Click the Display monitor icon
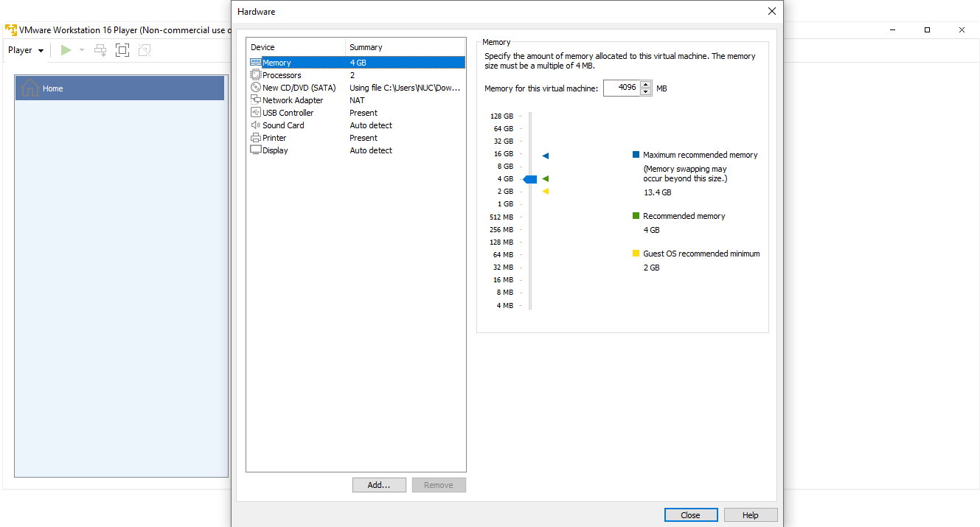The width and height of the screenshot is (980, 527). tap(256, 150)
